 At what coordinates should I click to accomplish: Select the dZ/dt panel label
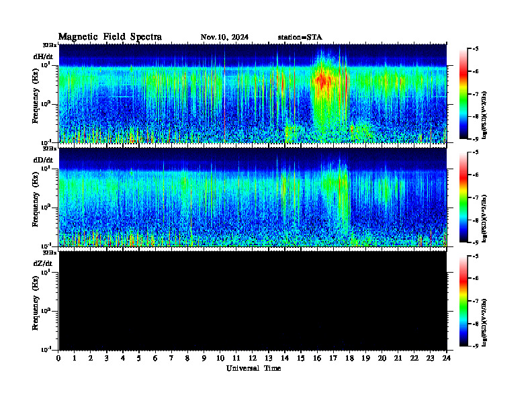(43, 263)
